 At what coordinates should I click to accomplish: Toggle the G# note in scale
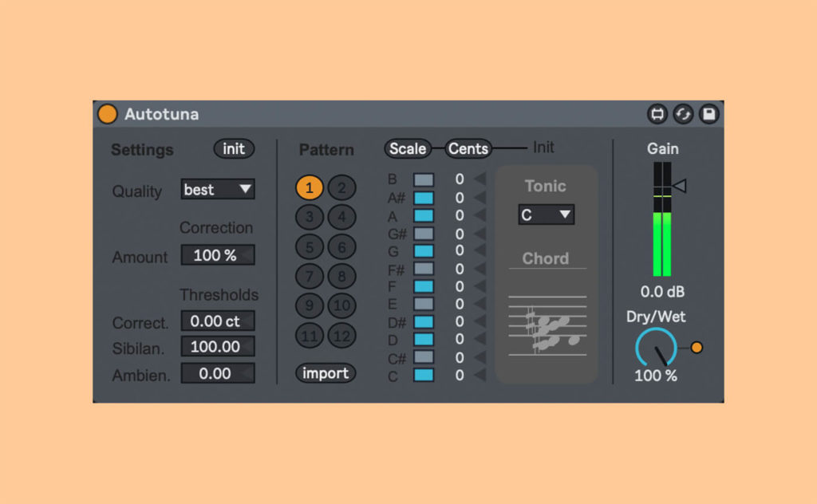[x=424, y=233]
